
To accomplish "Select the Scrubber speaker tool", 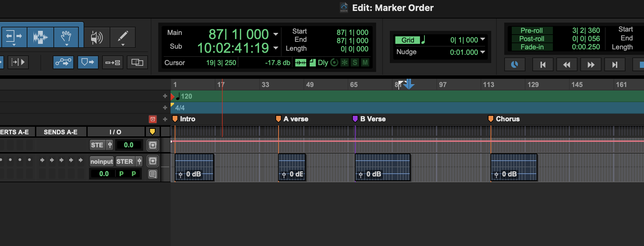I will pyautogui.click(x=97, y=37).
